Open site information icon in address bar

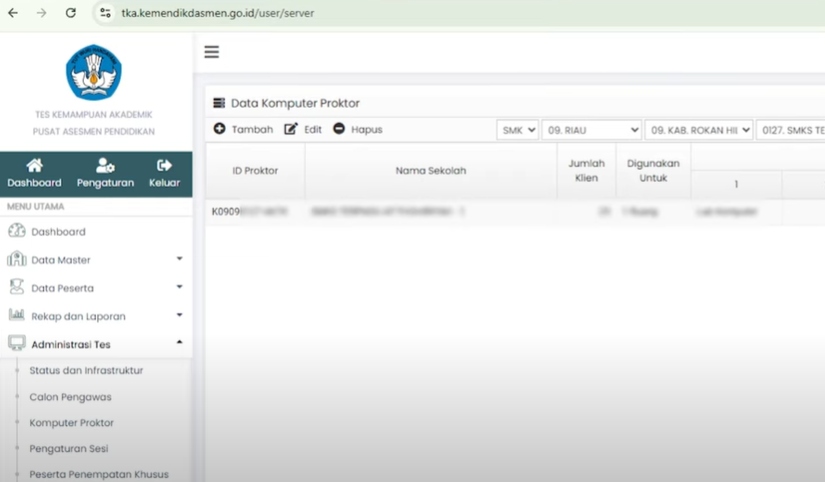pos(105,13)
